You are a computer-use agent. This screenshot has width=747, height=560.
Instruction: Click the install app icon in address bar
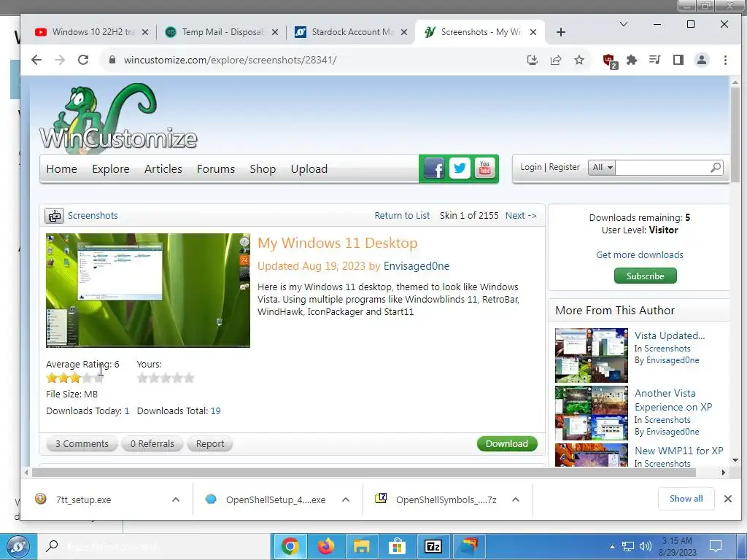click(x=532, y=60)
